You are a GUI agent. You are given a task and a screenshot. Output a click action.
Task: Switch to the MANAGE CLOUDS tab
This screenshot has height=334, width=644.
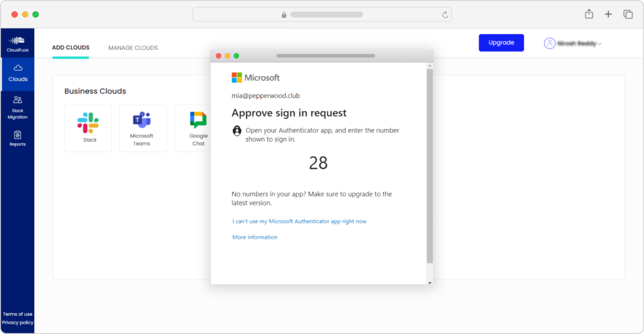[133, 47]
